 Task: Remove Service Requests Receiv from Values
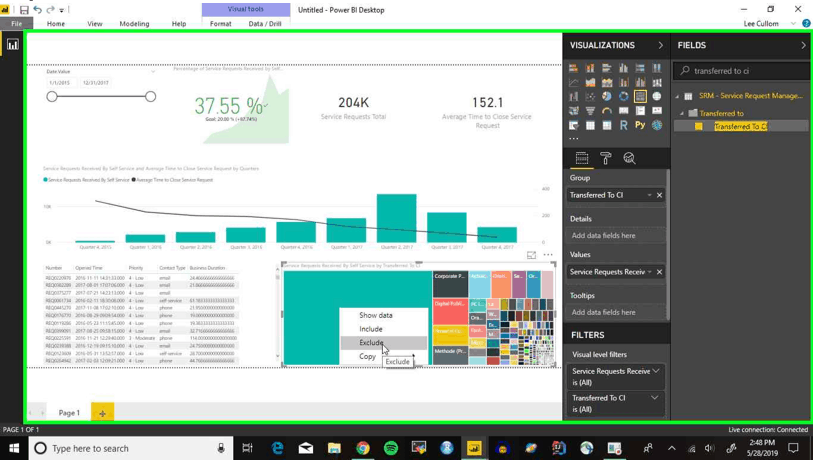click(659, 272)
